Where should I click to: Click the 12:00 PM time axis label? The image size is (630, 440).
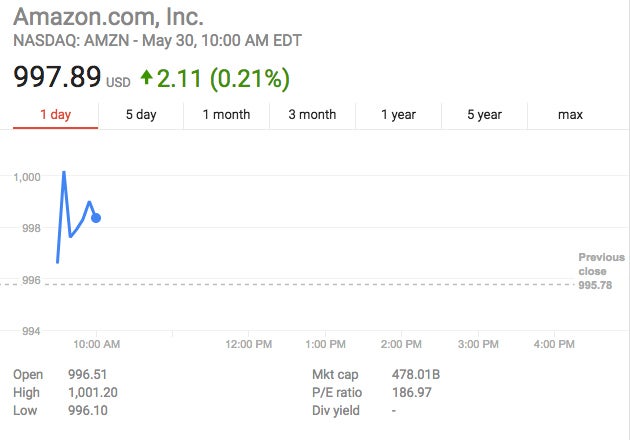pos(249,344)
